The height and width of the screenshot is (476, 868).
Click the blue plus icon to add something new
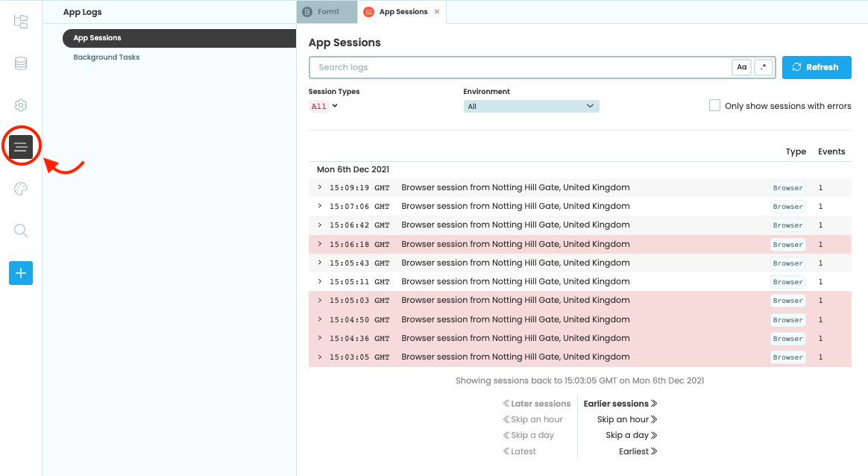(21, 273)
